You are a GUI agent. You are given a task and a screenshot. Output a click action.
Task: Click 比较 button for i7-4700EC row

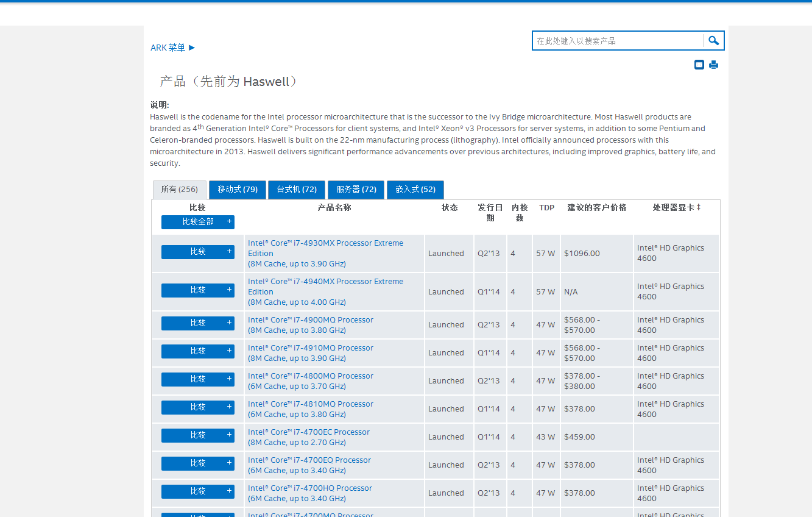[198, 435]
